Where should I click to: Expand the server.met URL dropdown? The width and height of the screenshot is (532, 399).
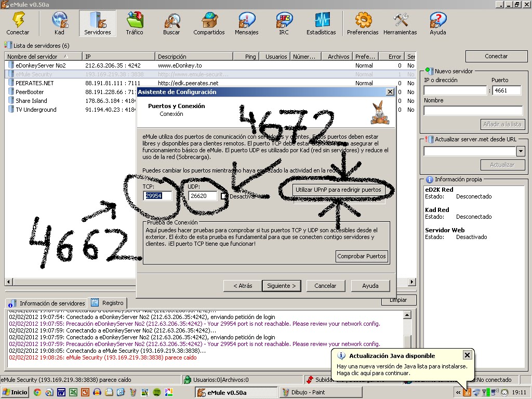click(x=521, y=151)
